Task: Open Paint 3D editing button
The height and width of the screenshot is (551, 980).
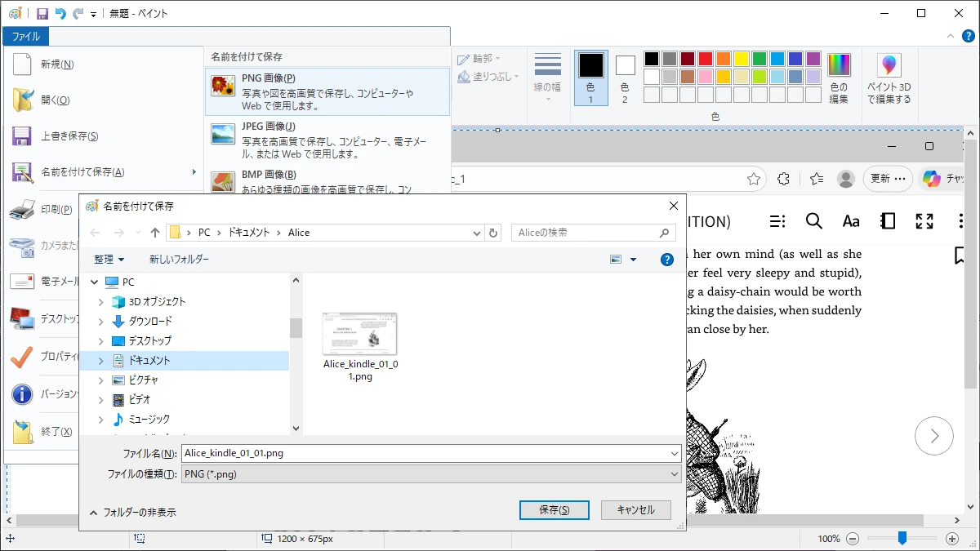Action: (x=889, y=79)
